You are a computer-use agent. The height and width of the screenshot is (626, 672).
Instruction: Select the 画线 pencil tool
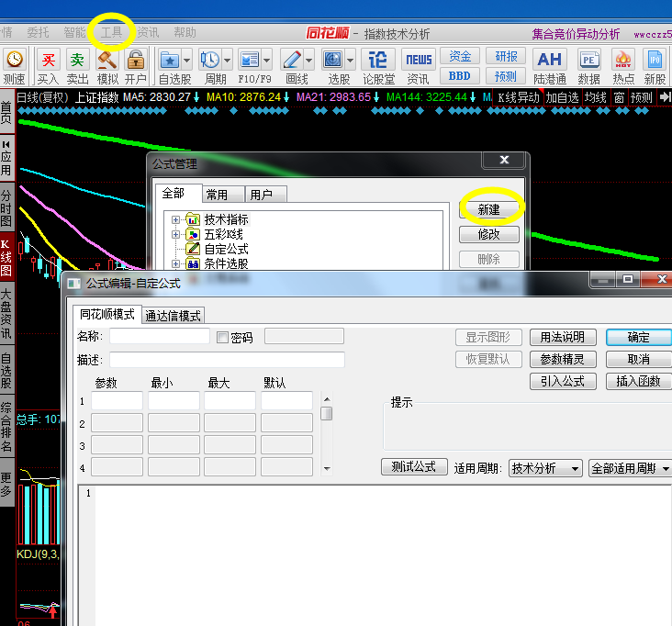click(292, 60)
